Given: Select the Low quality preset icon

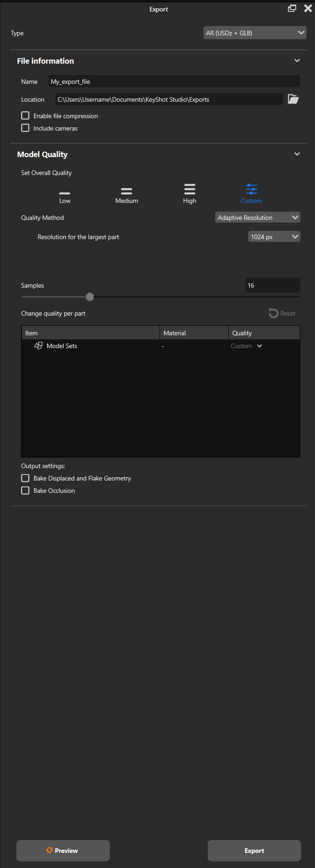Looking at the screenshot, I should click(65, 193).
